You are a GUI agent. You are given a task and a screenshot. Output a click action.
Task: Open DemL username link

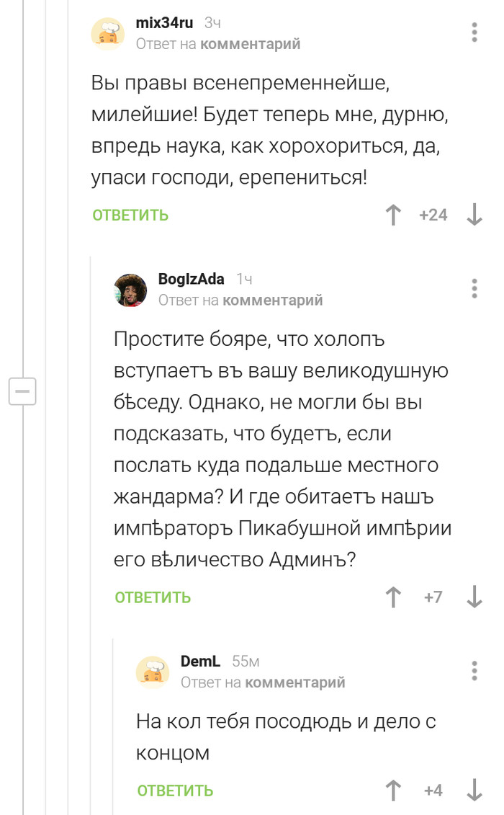click(x=200, y=661)
